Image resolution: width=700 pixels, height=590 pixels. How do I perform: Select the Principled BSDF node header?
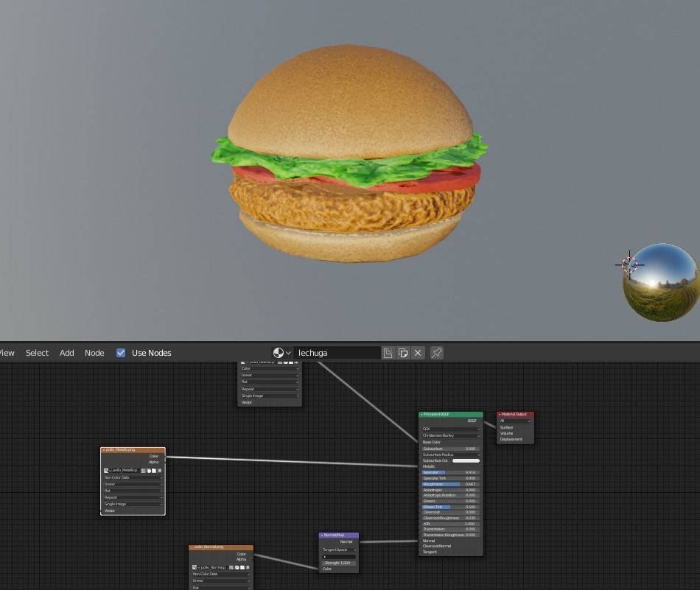(451, 415)
